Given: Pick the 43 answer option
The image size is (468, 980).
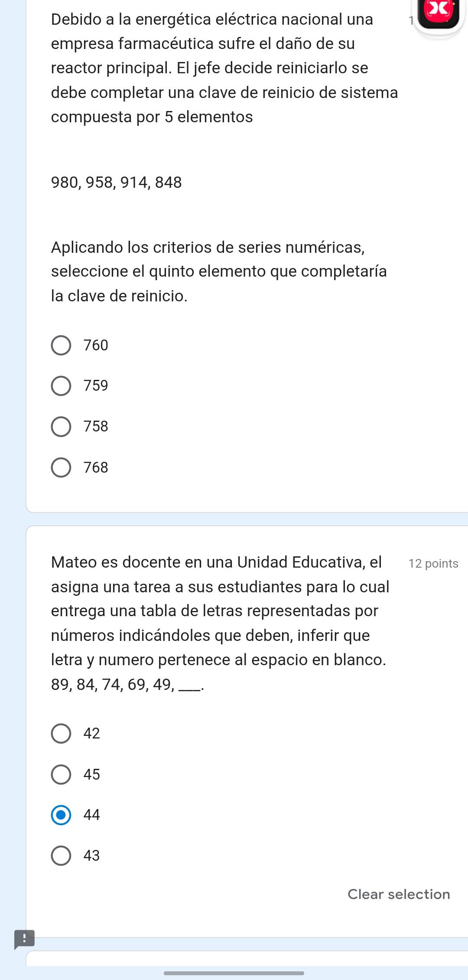Looking at the screenshot, I should coord(61,856).
